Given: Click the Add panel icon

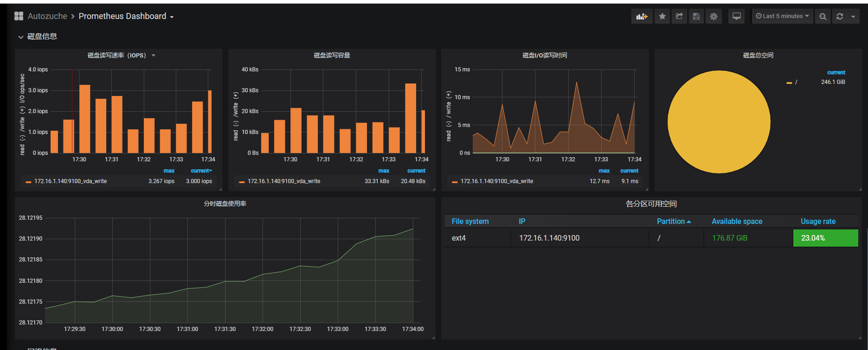Looking at the screenshot, I should pyautogui.click(x=642, y=16).
